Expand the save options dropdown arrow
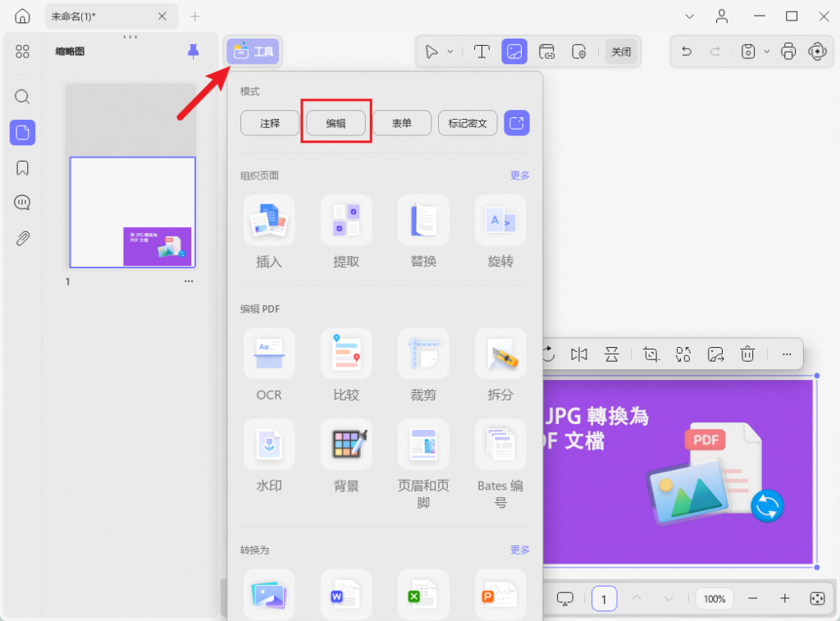Image resolution: width=840 pixels, height=621 pixels. [767, 52]
